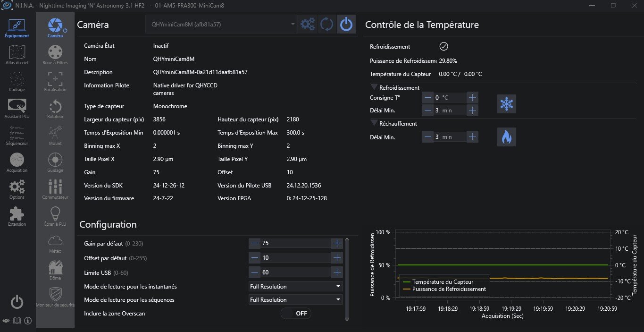644x332 pixels.
Task: Collapse the Refroidissement expander triangle
Action: (375, 87)
